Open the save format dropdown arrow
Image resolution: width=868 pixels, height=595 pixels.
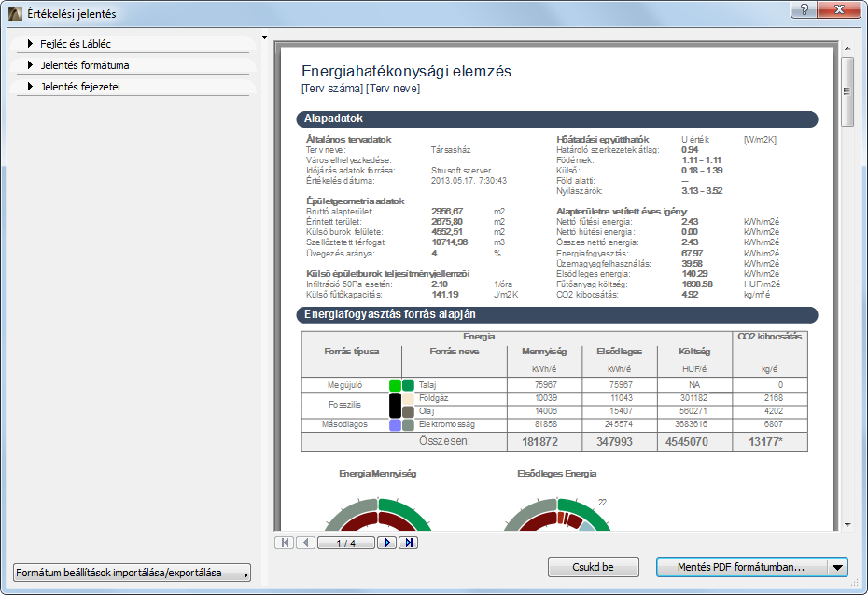(x=837, y=567)
